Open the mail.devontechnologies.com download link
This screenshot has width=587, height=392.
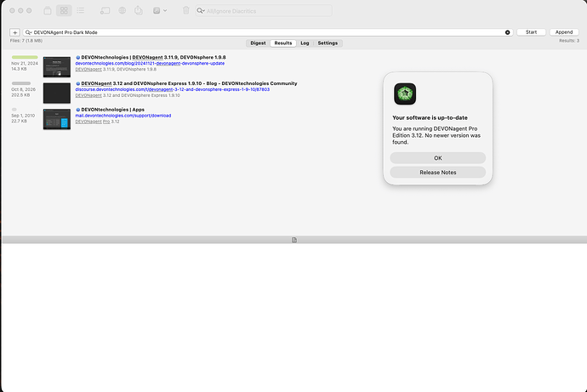[123, 116]
